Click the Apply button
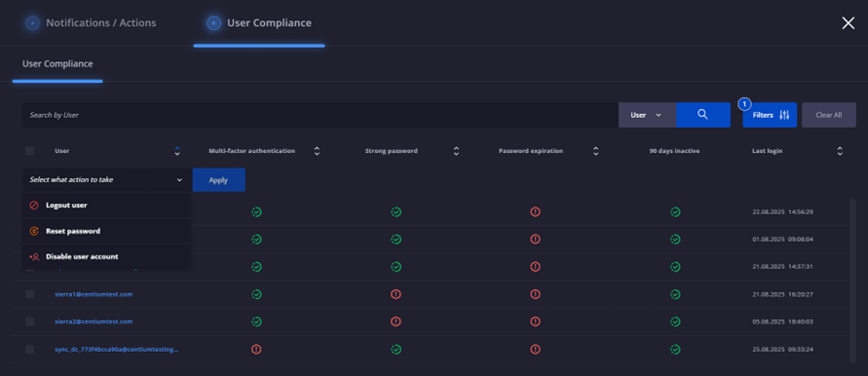Viewport: 868px width, 376px height. (218, 180)
